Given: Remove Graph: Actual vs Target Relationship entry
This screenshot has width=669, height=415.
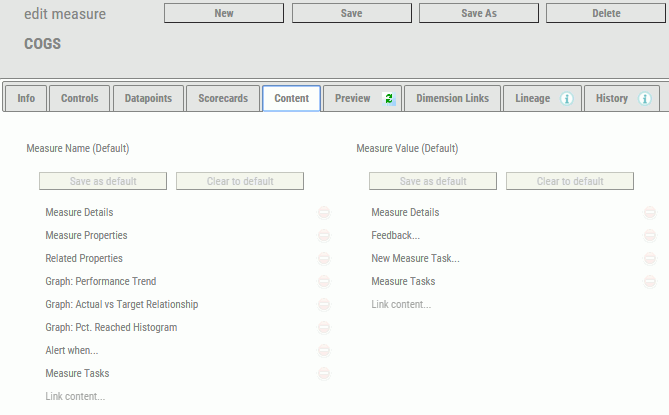Looking at the screenshot, I should tap(324, 305).
